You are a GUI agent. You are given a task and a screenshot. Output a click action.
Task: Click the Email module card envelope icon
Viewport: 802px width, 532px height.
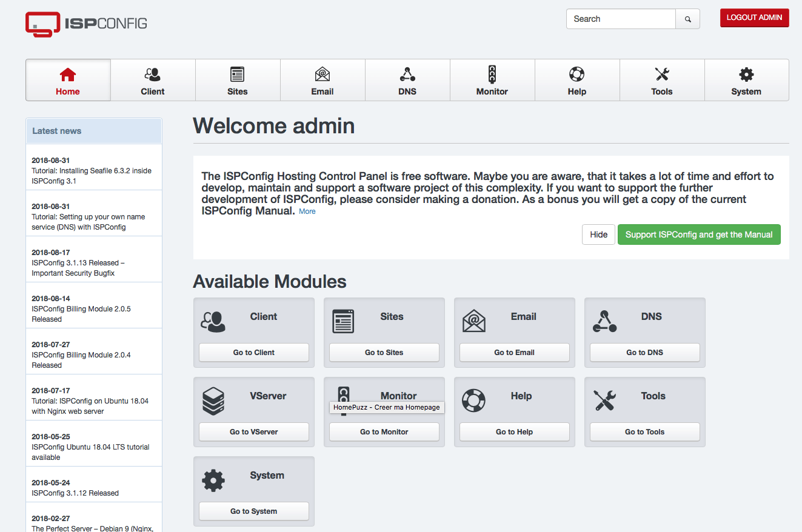[x=474, y=321]
